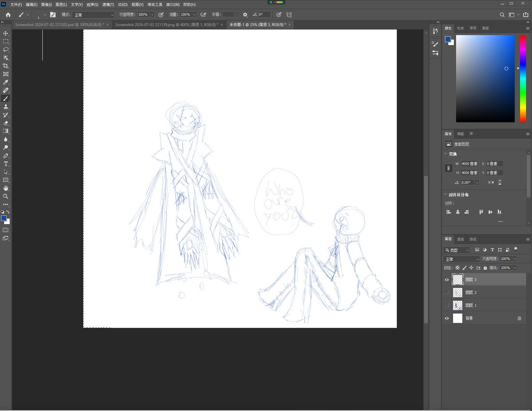
Task: Open the smoothing options gear
Action: (x=245, y=15)
